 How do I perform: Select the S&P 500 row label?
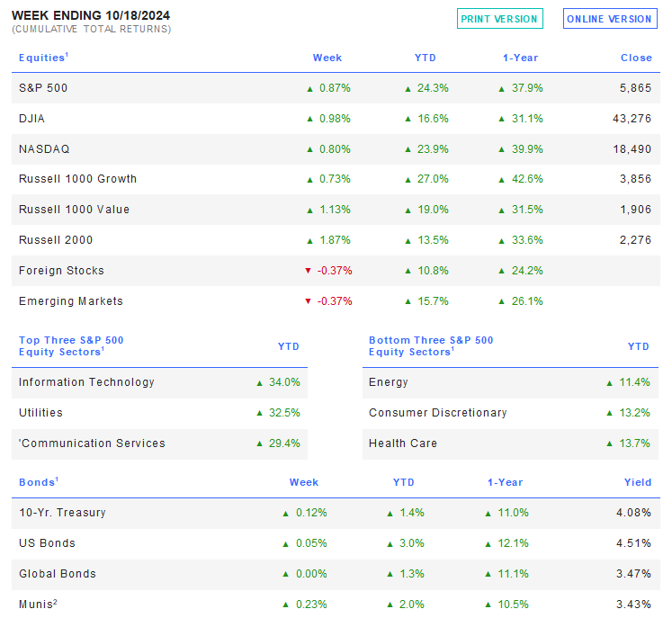click(x=43, y=88)
